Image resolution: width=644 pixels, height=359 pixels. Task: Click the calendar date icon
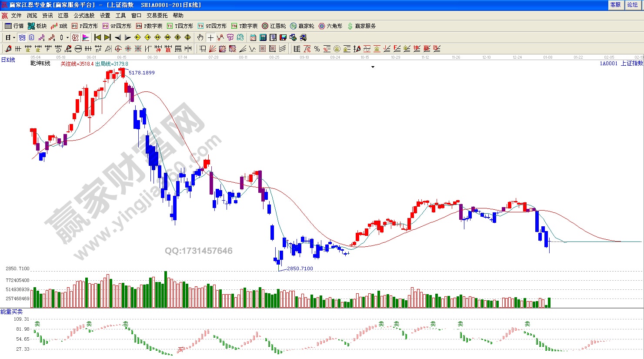click(x=253, y=37)
